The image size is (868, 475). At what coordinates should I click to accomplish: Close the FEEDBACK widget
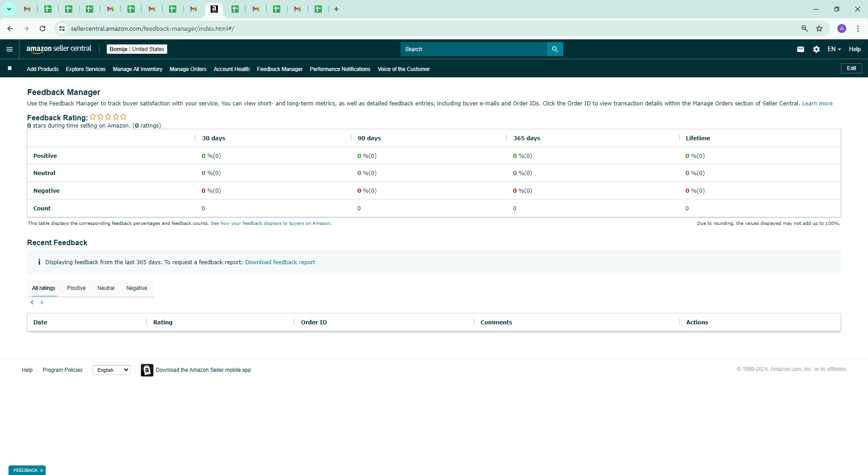click(x=42, y=470)
